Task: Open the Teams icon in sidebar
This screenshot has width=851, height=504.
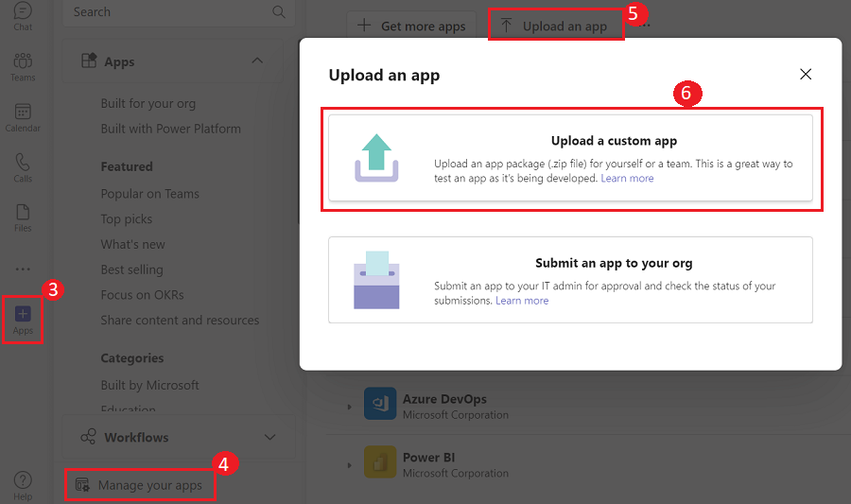Action: point(23,61)
